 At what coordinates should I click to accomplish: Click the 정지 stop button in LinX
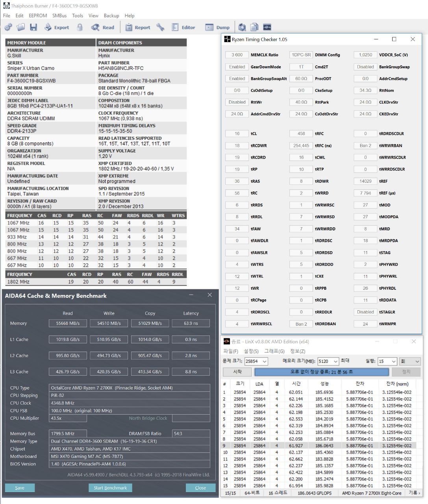point(406,372)
